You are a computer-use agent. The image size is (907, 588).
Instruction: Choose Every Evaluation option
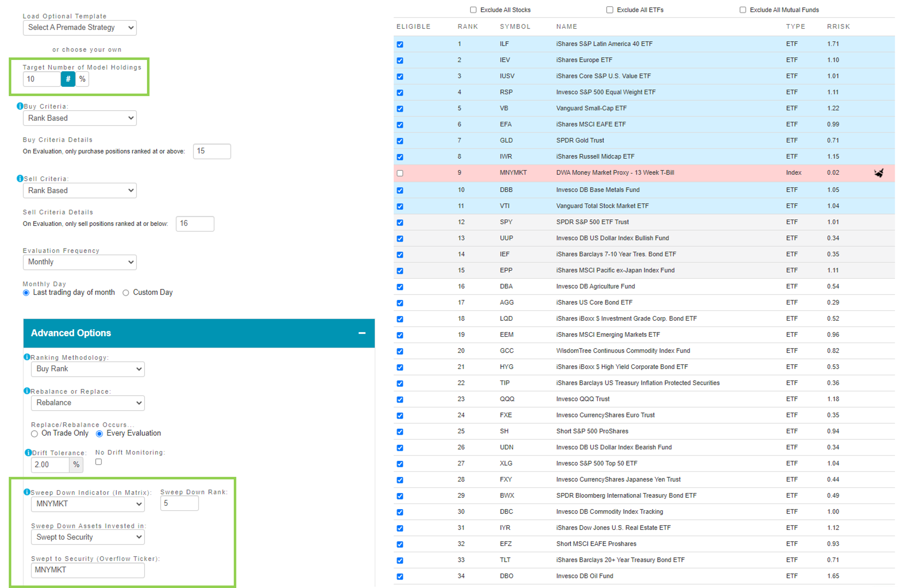[99, 434]
